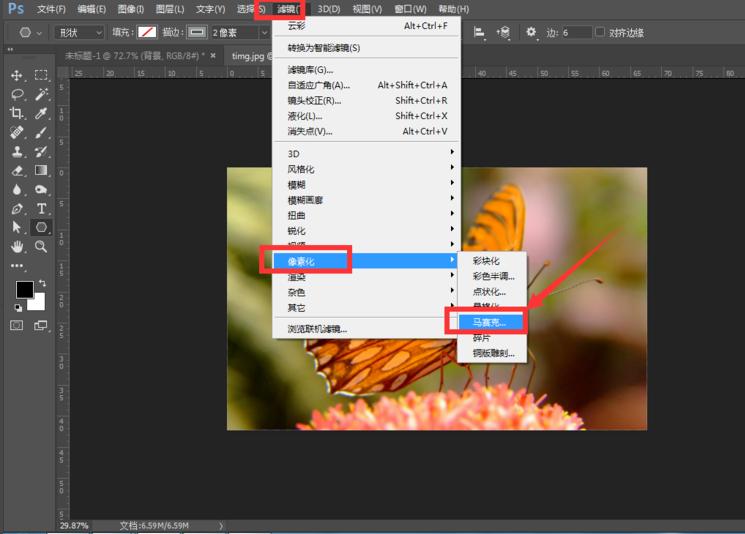
Task: Select the Polygon shape tool
Action: pos(41,227)
